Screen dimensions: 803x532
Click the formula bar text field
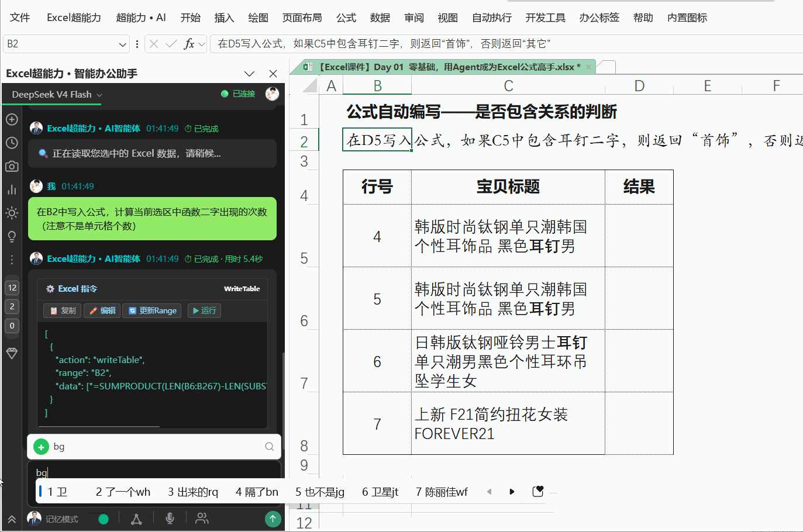pyautogui.click(x=506, y=44)
